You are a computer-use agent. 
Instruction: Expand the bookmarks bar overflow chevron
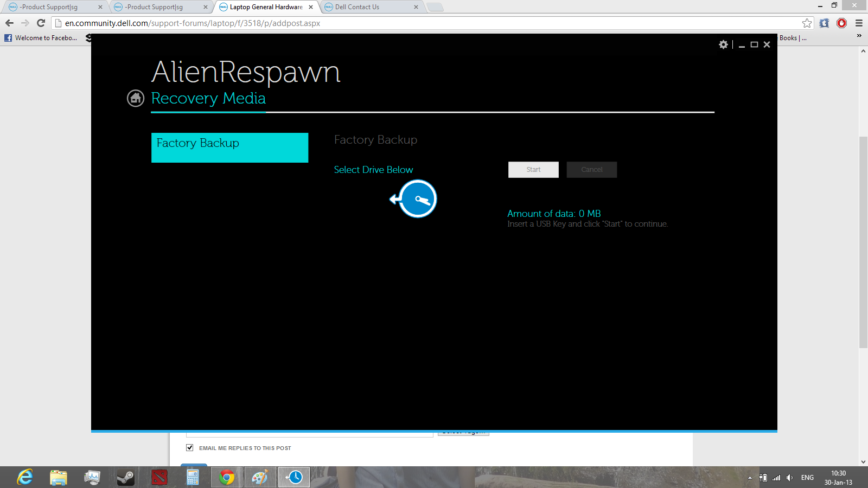(859, 36)
